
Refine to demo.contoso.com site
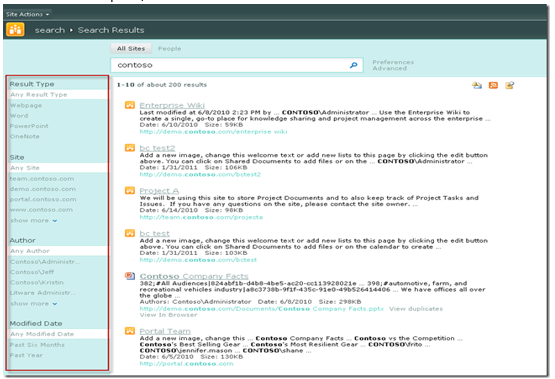click(42, 189)
